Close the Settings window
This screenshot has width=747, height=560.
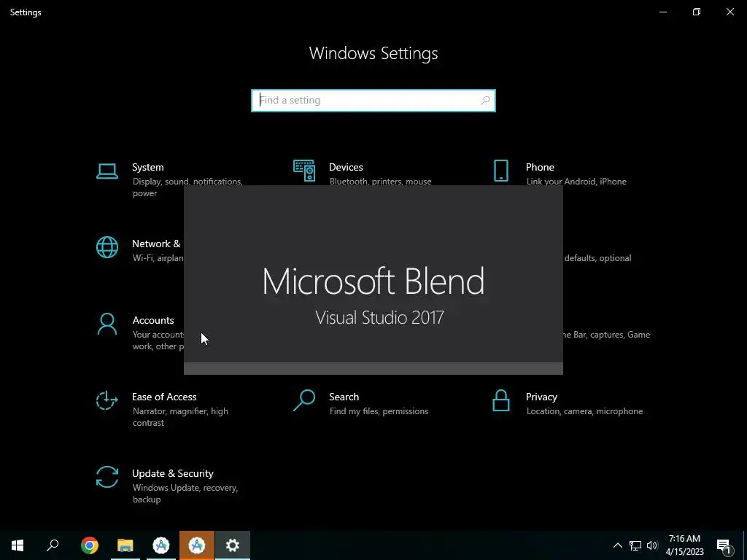pos(729,12)
